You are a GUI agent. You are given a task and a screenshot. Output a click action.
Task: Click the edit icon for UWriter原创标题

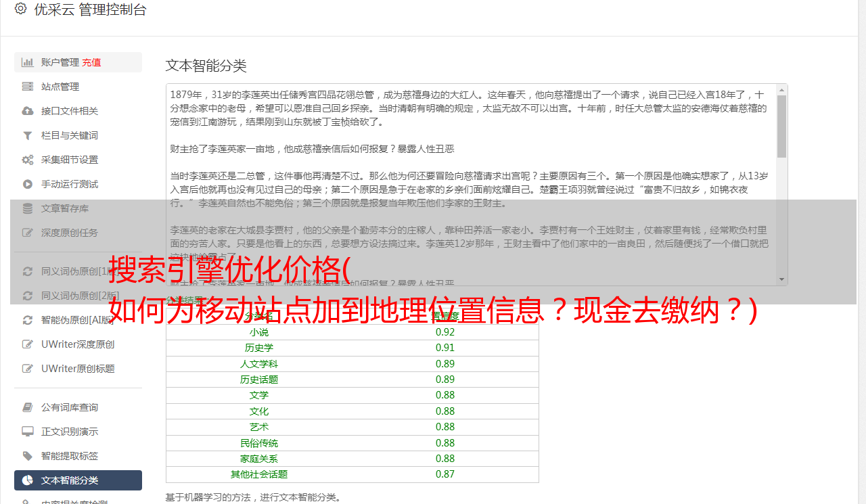27,369
